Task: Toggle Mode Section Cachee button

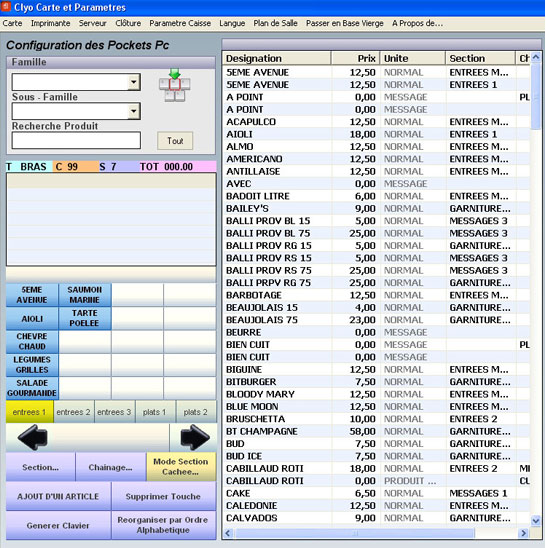Action: click(181, 467)
